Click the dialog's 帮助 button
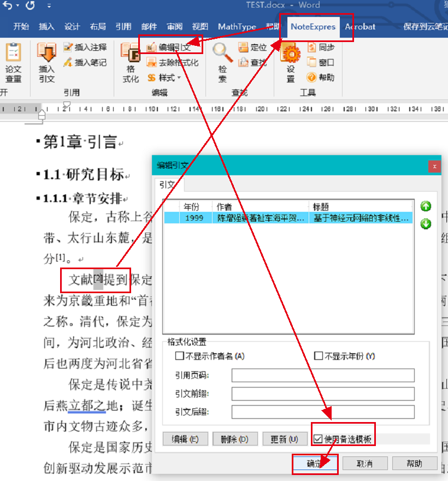 point(415,463)
